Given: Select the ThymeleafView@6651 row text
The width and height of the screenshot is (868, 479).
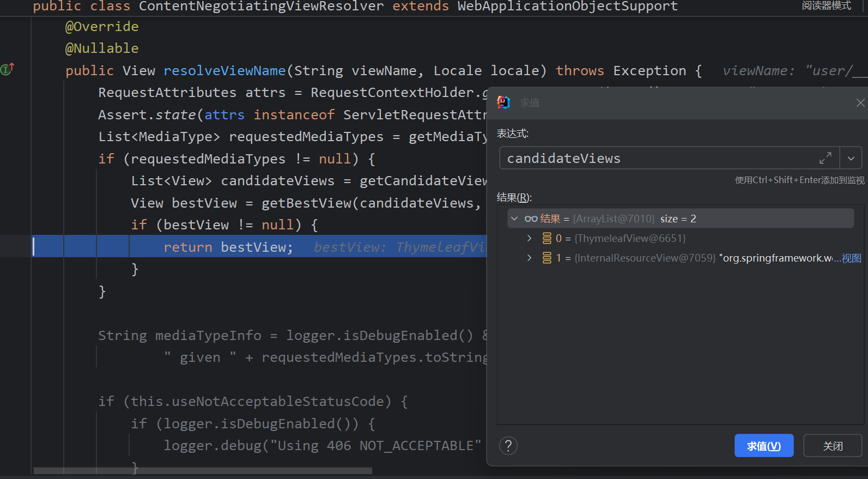Looking at the screenshot, I should pyautogui.click(x=621, y=238).
